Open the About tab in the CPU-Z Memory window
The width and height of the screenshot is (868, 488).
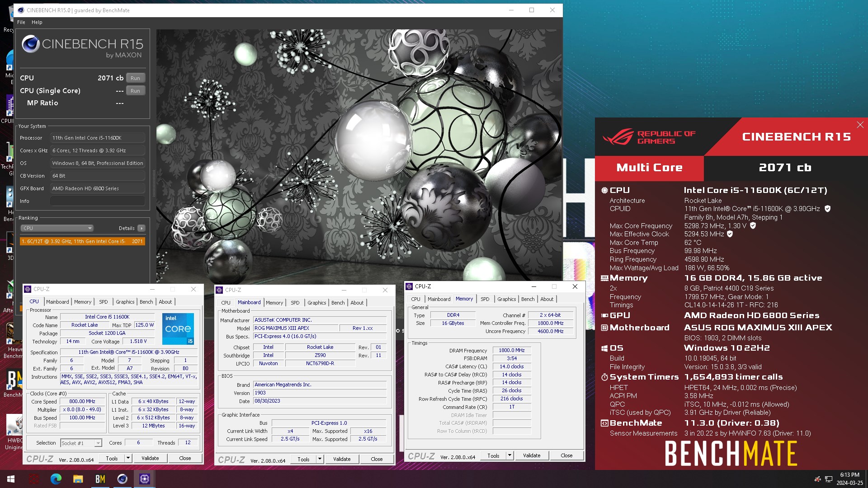coord(547,299)
